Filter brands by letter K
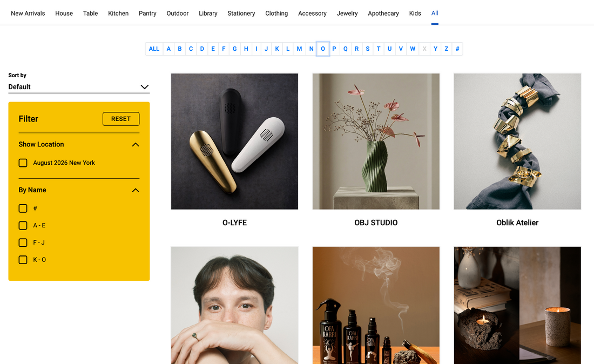Screen dimensions: 594x364 pos(277,49)
